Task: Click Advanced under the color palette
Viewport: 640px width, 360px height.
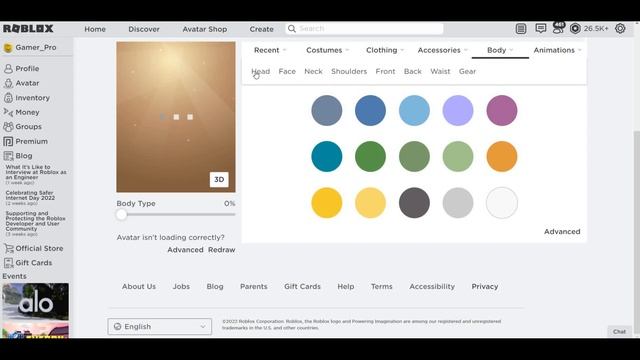Action: coord(562,231)
